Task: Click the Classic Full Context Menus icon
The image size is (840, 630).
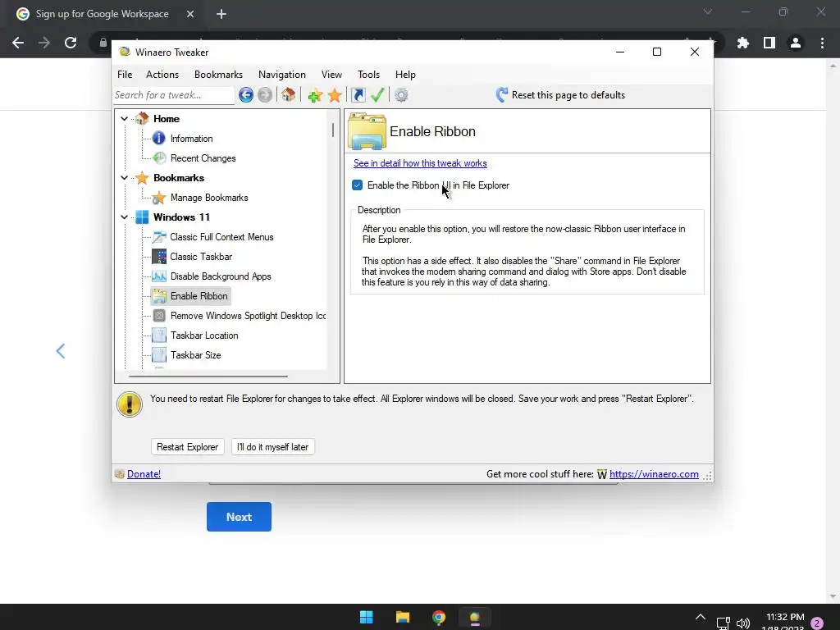Action: click(159, 237)
